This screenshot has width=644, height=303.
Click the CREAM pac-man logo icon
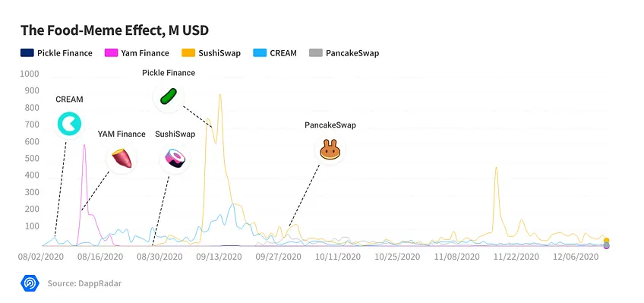69,124
